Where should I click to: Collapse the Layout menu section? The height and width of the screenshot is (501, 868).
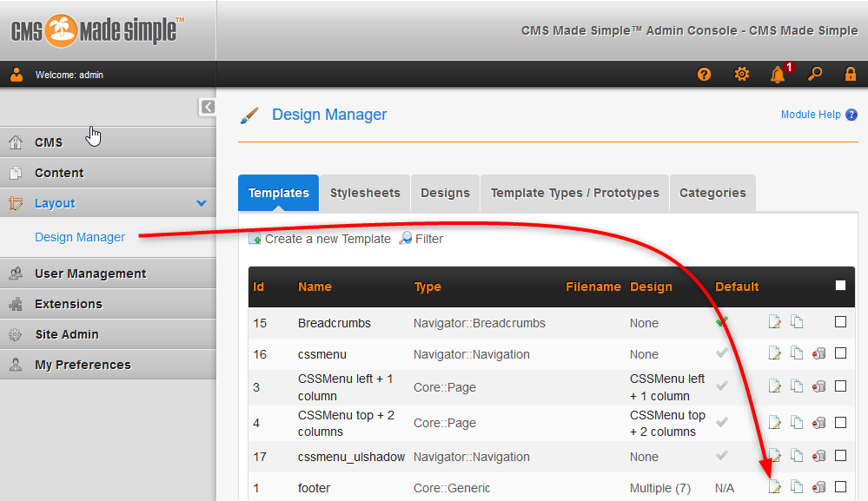pyautogui.click(x=202, y=203)
